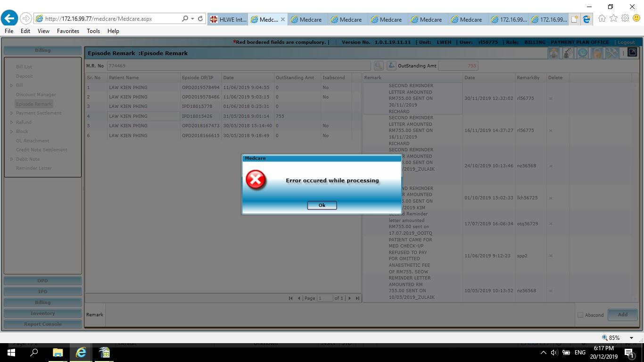Image resolution: width=644 pixels, height=362 pixels.
Task: Go to next page in grid pager
Action: [349, 298]
